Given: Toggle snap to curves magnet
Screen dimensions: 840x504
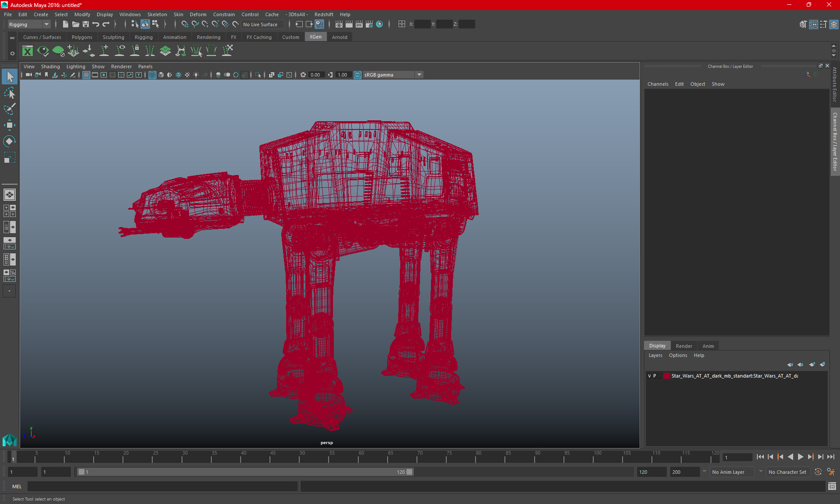Looking at the screenshot, I should coord(195,24).
